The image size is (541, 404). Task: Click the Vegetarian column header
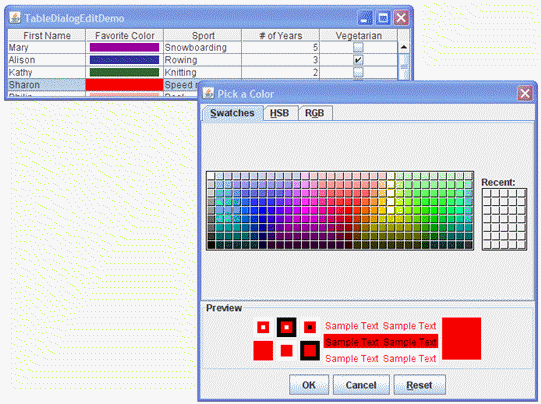(x=358, y=35)
